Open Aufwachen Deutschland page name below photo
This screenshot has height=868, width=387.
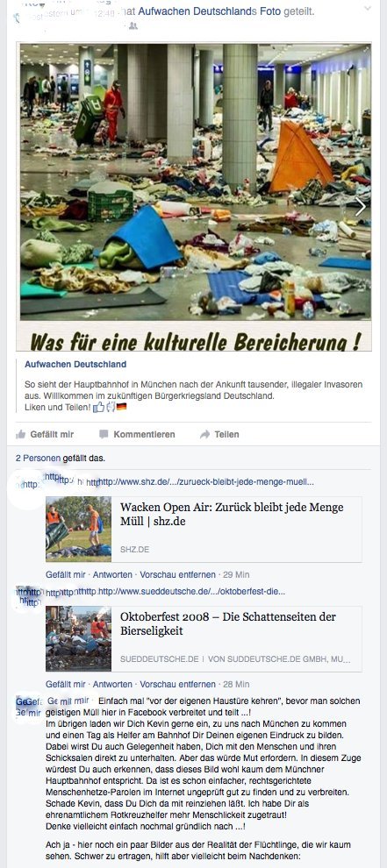[x=75, y=364]
